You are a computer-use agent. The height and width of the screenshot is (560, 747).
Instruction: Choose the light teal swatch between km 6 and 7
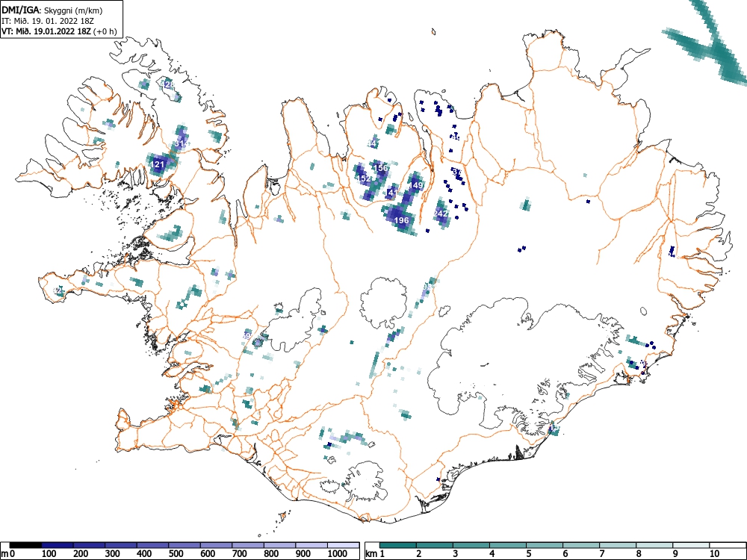(x=581, y=545)
